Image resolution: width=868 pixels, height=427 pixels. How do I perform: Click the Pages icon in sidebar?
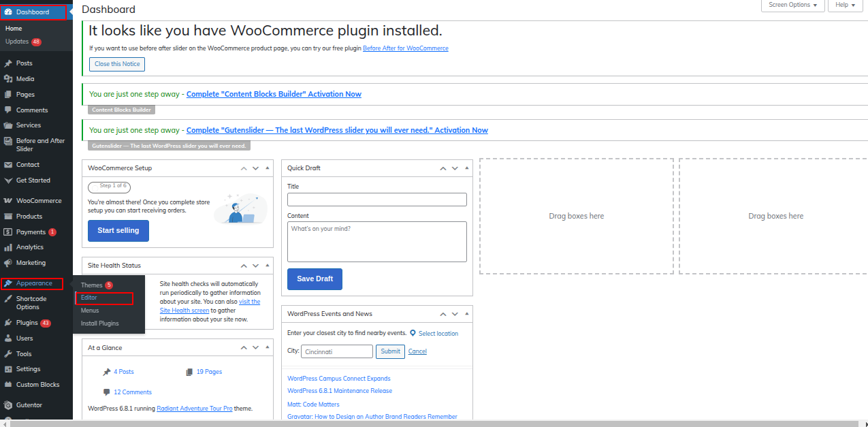[8, 95]
